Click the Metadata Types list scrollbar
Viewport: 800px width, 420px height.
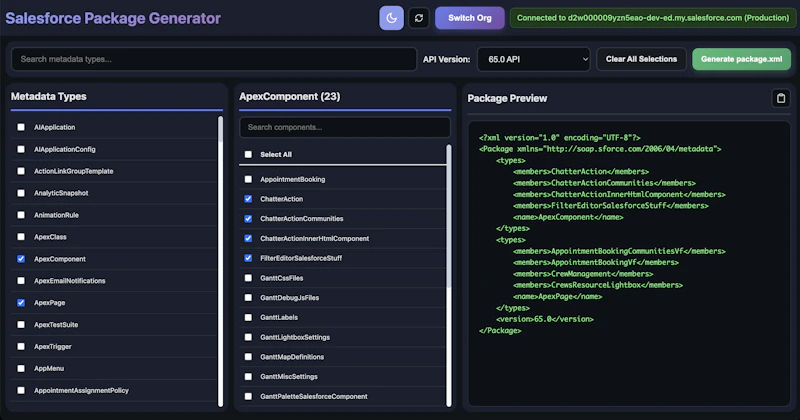click(x=220, y=261)
